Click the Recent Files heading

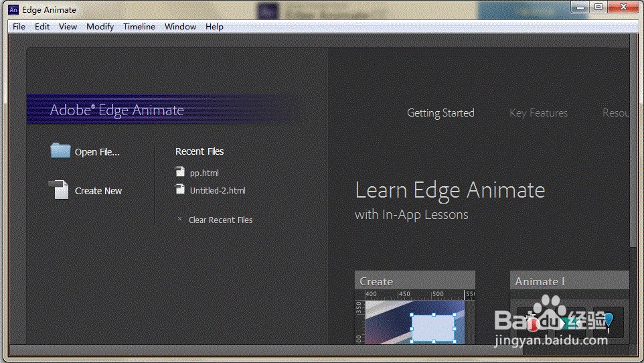pos(199,151)
